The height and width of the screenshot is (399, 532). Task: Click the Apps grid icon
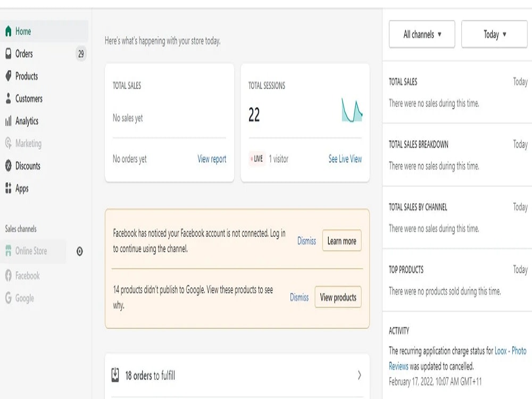coord(9,188)
